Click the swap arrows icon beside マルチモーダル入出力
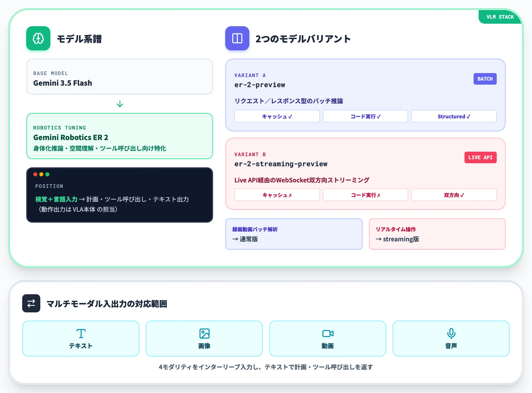The width and height of the screenshot is (532, 393). coord(31,303)
